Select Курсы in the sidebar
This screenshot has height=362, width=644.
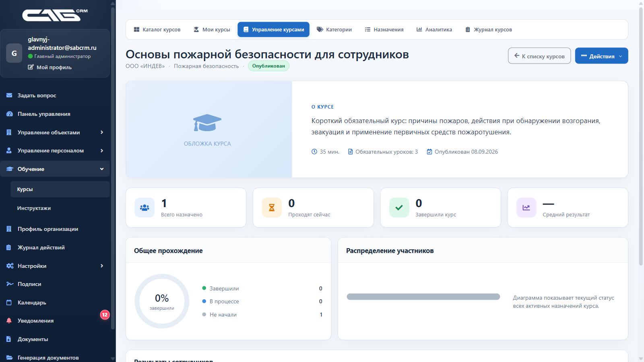pyautogui.click(x=60, y=189)
